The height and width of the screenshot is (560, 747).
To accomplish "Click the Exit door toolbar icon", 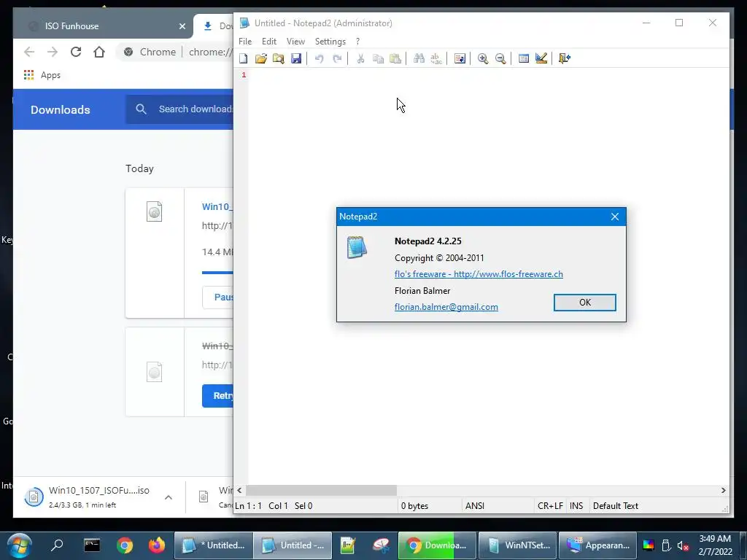I will pyautogui.click(x=565, y=58).
